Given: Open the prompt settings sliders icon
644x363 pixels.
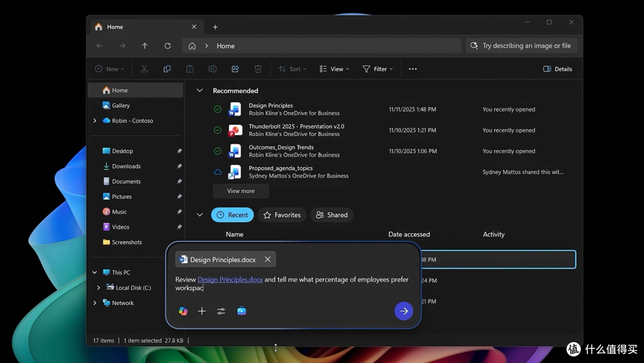Looking at the screenshot, I should click(x=221, y=311).
